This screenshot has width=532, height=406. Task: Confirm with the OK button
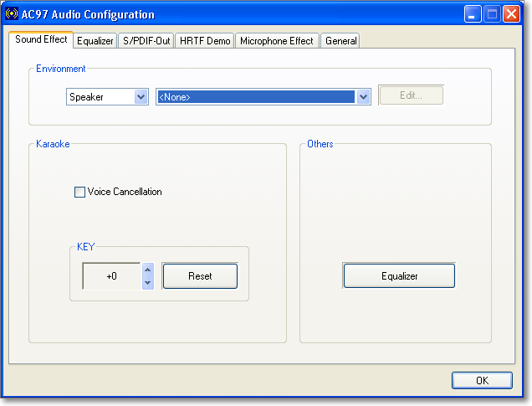(x=482, y=381)
